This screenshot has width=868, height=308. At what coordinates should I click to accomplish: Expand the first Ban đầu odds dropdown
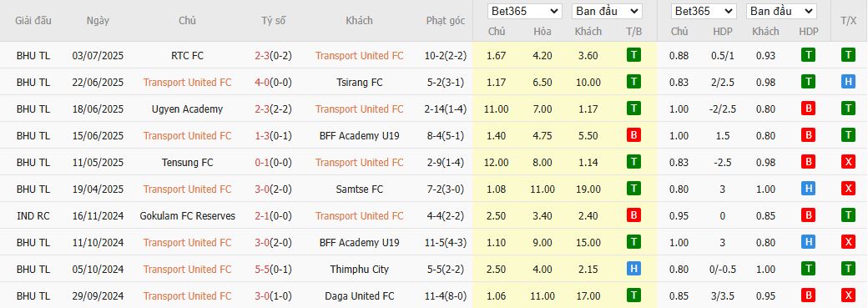coord(607,11)
